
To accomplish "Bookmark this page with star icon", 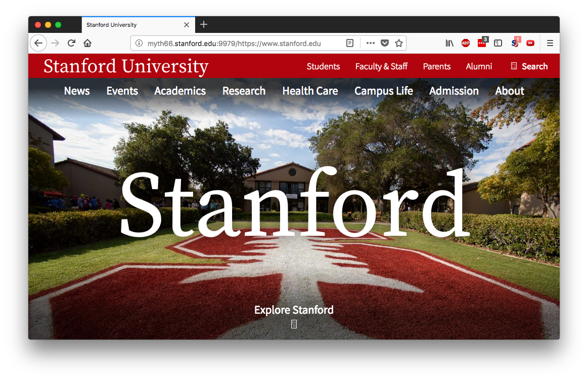I will (x=399, y=43).
